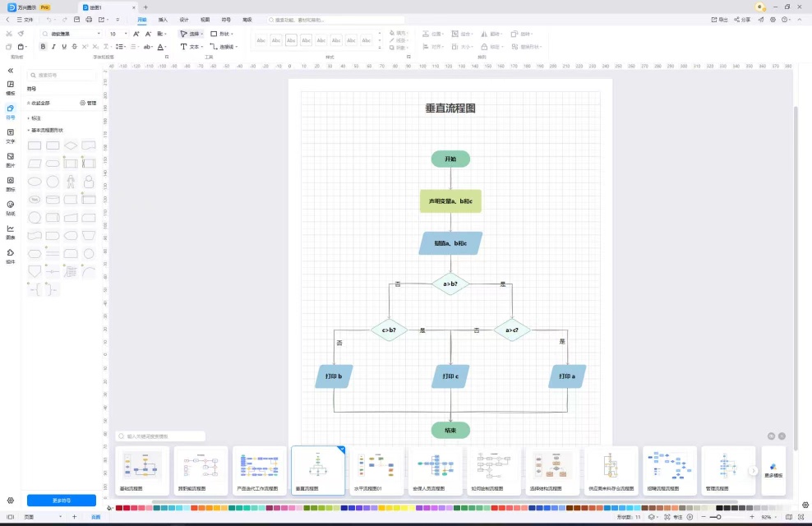Viewport: 812px width, 526px height.
Task: Increase font size with the larger A icon
Action: point(136,34)
